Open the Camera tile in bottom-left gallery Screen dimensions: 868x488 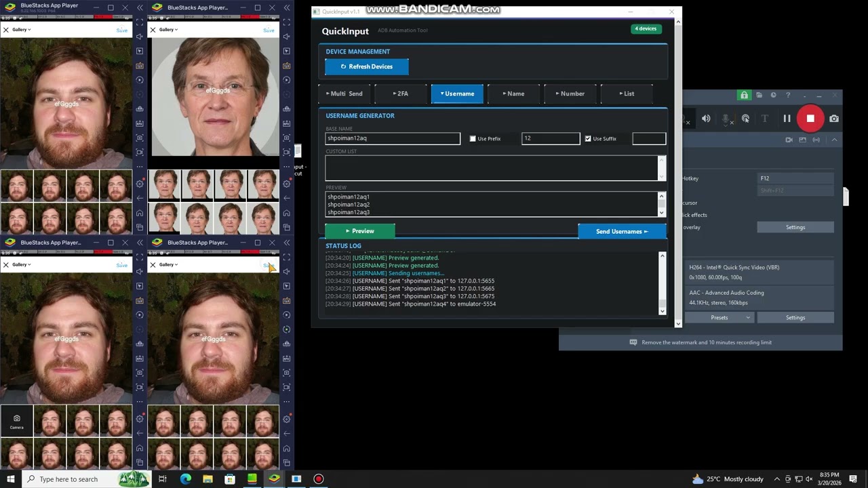point(16,421)
